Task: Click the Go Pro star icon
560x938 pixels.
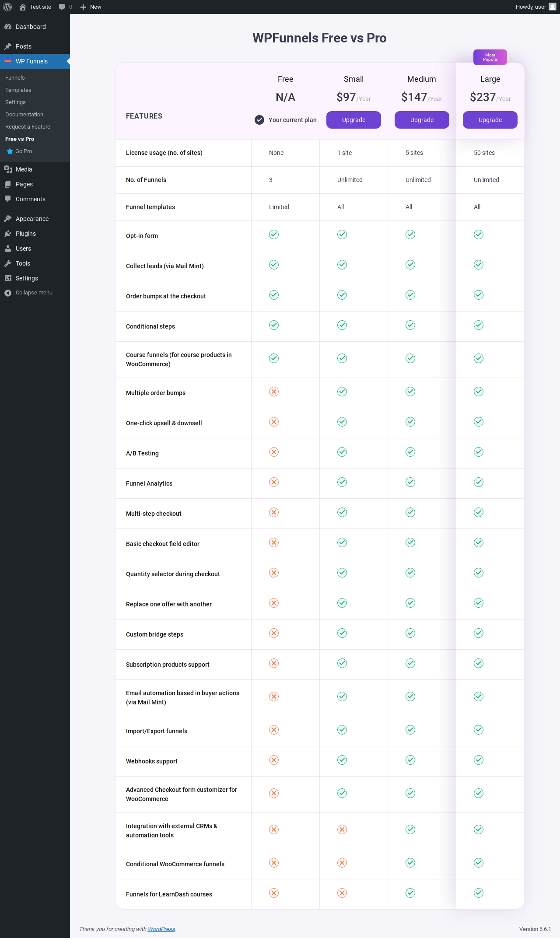Action: pyautogui.click(x=10, y=151)
